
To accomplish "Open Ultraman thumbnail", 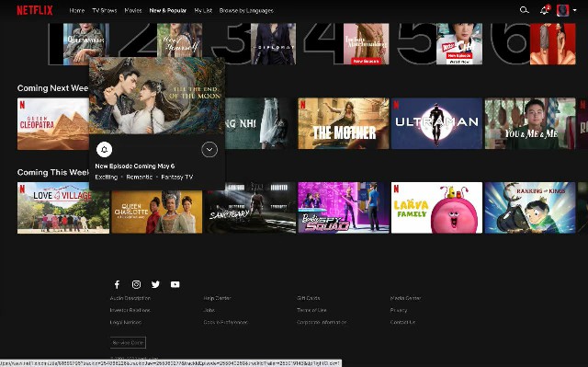I will point(436,123).
